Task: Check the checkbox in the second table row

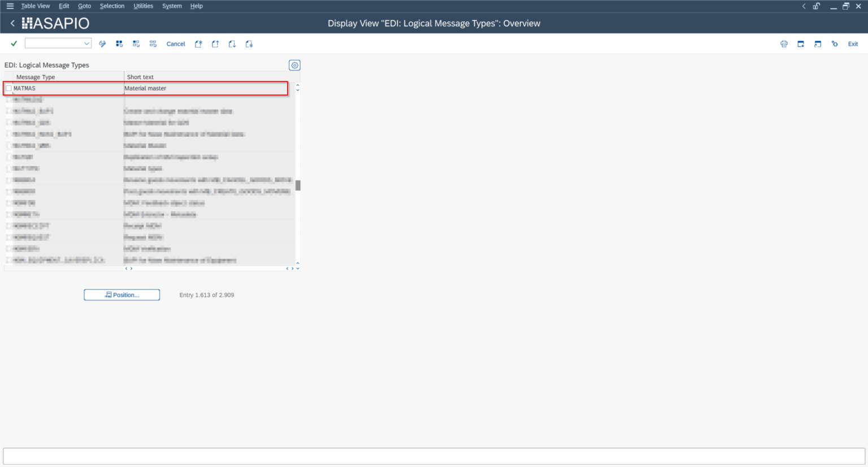Action: point(8,100)
